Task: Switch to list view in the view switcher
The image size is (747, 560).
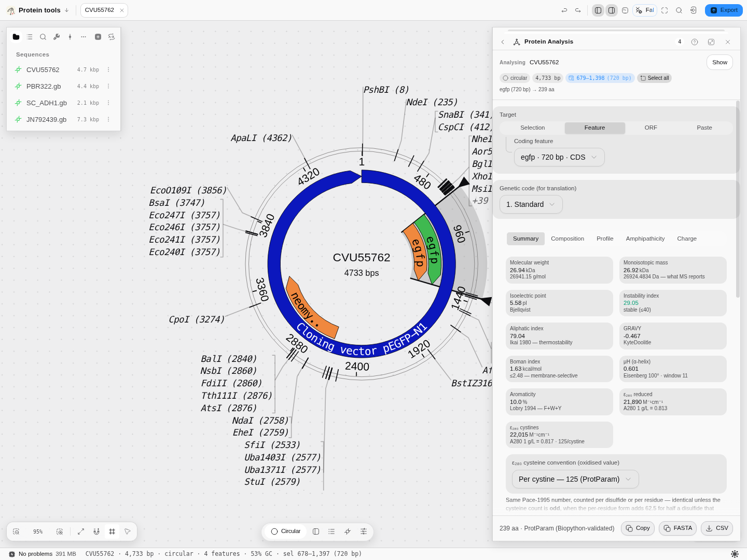Action: 331,531
